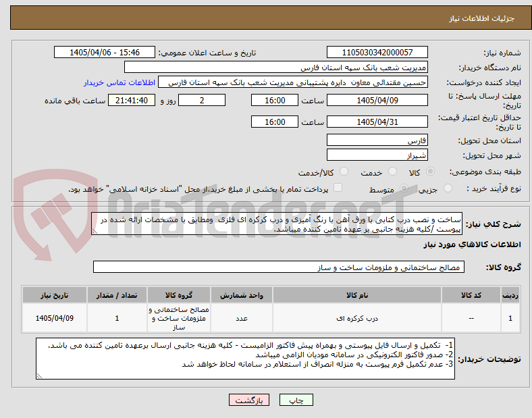Click the کد کالا column header
532x418 pixels.
[x=471, y=295]
